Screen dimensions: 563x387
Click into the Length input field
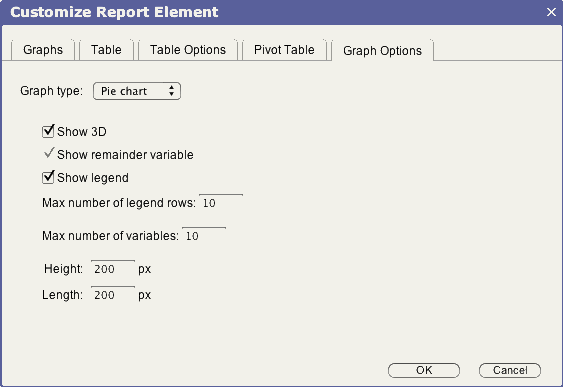pyautogui.click(x=113, y=295)
